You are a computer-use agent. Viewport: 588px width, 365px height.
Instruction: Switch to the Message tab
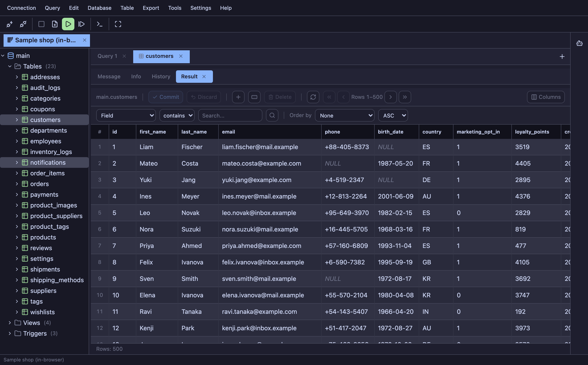(109, 77)
